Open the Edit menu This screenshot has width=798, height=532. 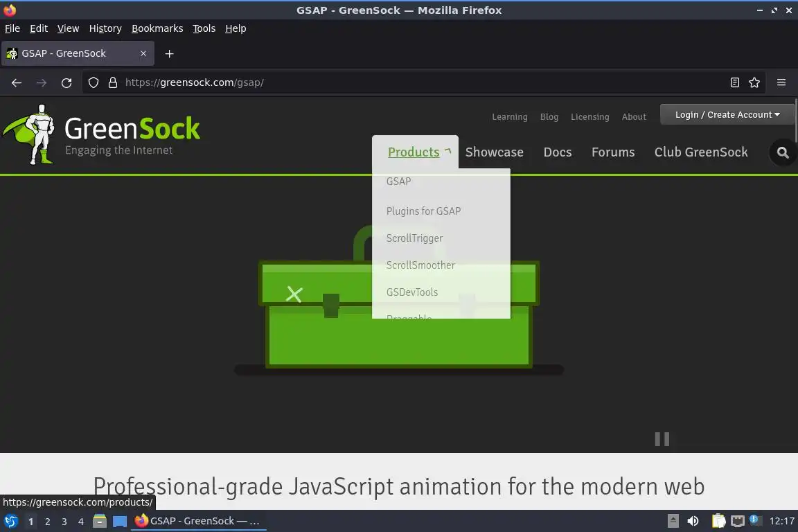point(39,28)
